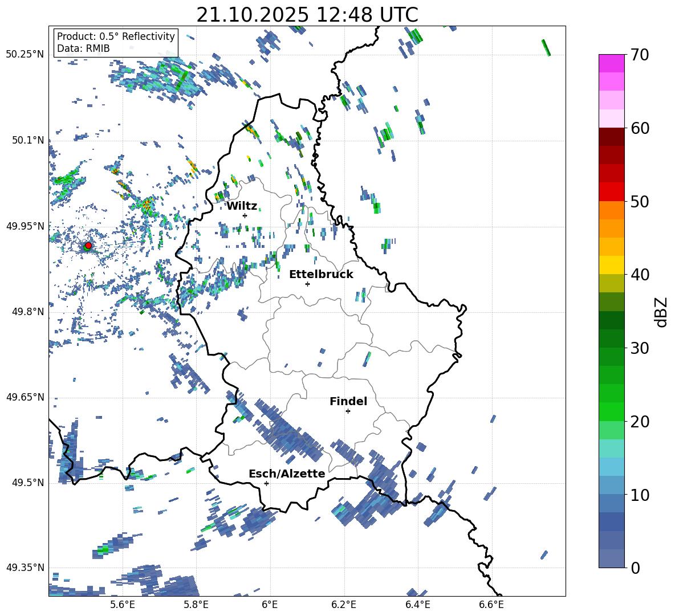Click the Wiltz station cross marker
Image resolution: width=675 pixels, height=616 pixels.
[245, 215]
